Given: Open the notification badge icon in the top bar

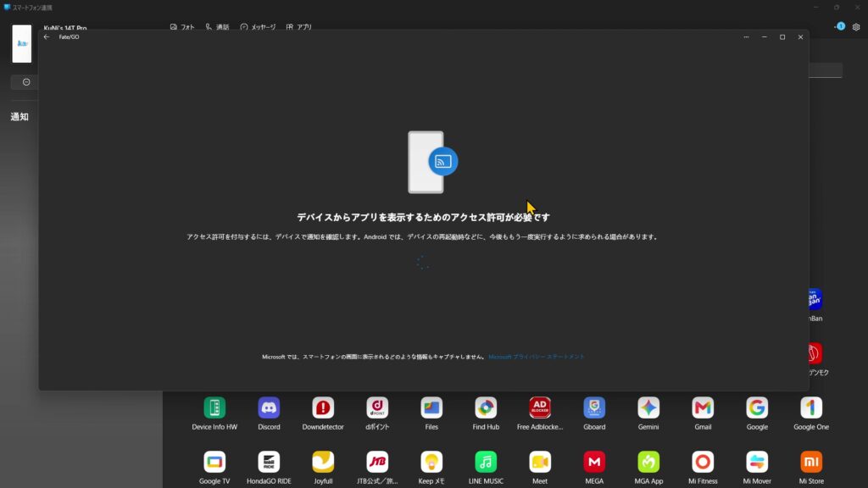Looking at the screenshot, I should (840, 26).
